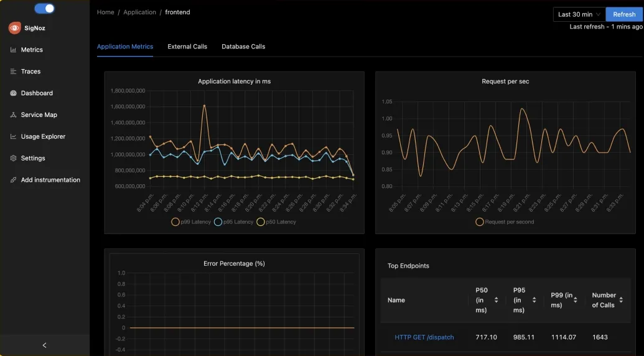Click the 1,800,000,000 axis label
The image size is (644, 356).
(128, 91)
